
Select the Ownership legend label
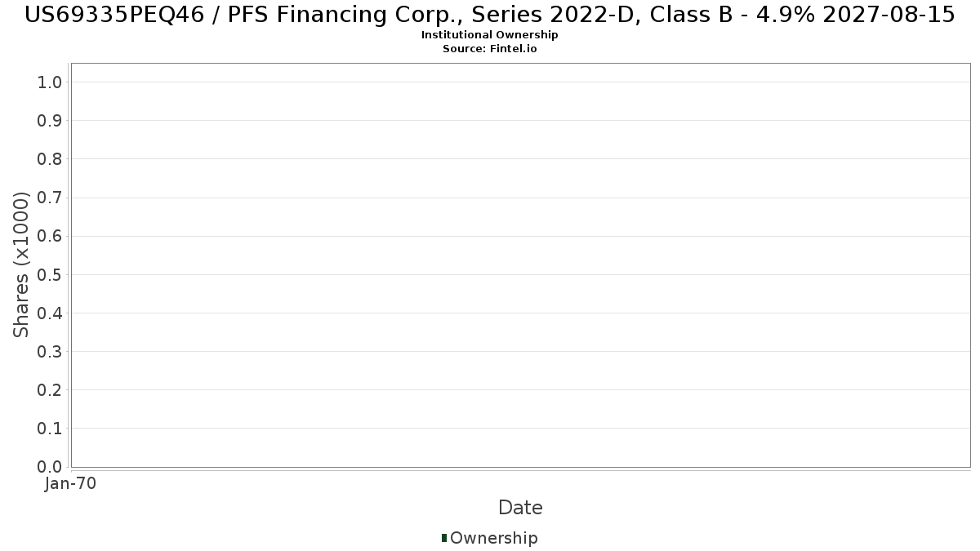point(494,538)
